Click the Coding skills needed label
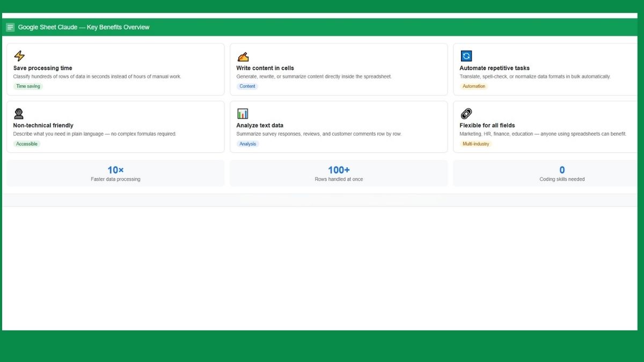Viewport: 644px width, 362px height. coord(562,179)
